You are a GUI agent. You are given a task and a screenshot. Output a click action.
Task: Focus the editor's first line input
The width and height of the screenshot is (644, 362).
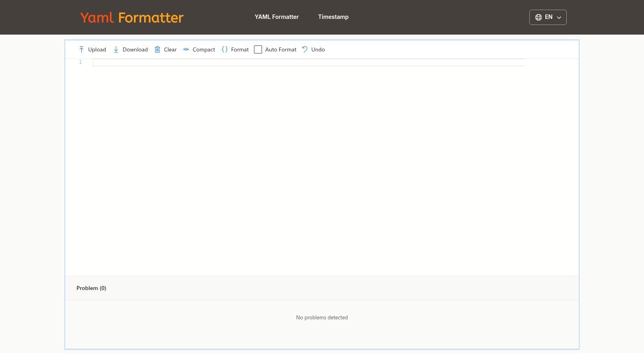coord(309,62)
